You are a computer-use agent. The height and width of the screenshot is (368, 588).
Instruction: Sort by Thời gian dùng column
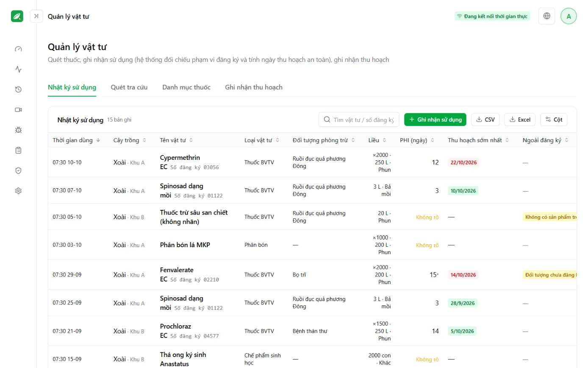point(76,140)
